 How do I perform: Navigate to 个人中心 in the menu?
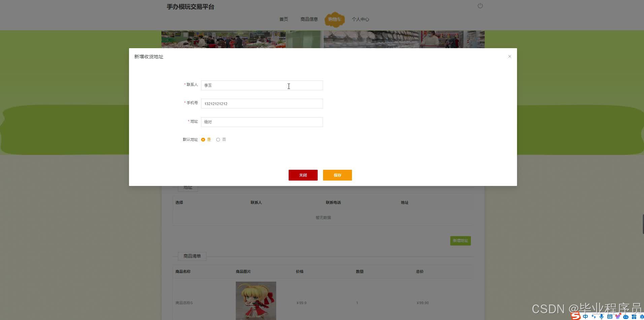coord(360,19)
